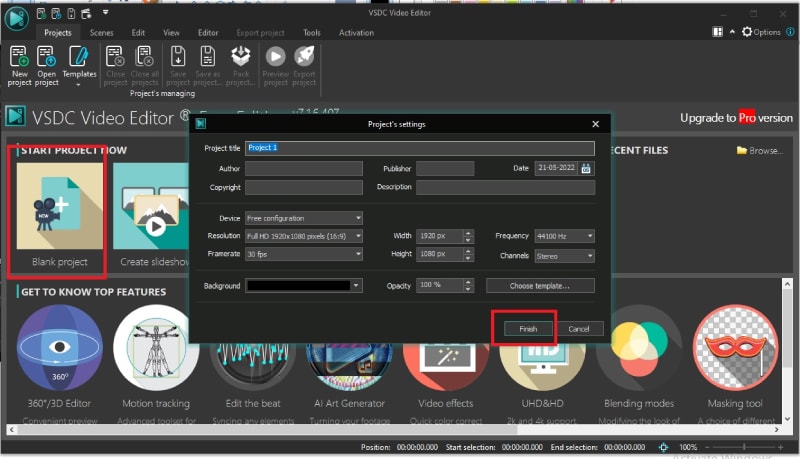Expand the Framerate dropdown
The height and width of the screenshot is (459, 800).
358,253
